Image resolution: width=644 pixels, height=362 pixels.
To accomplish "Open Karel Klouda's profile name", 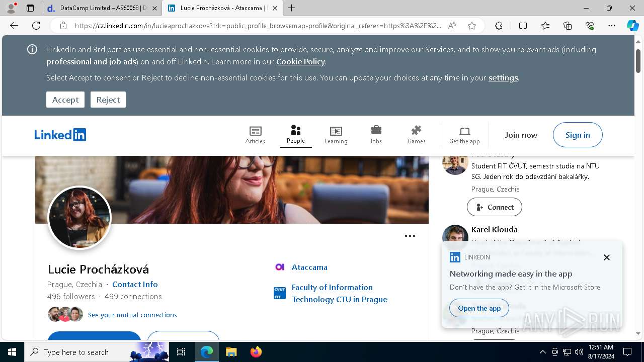I will pos(495,229).
